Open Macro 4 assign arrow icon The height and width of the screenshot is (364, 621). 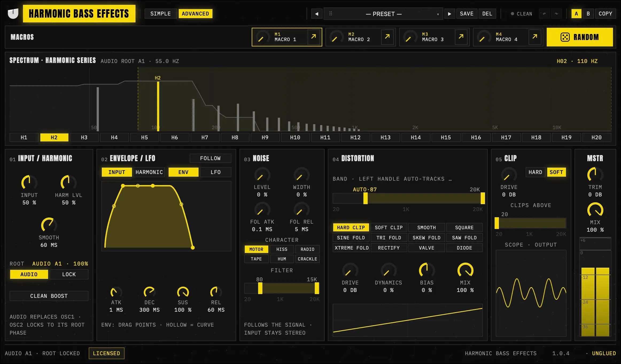(x=535, y=37)
